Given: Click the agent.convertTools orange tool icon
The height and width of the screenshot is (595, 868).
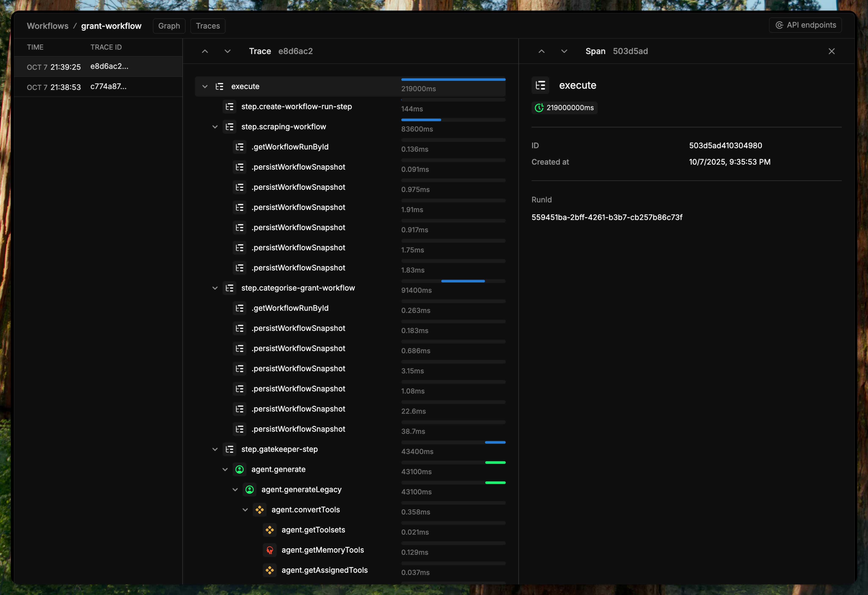Looking at the screenshot, I should [260, 510].
